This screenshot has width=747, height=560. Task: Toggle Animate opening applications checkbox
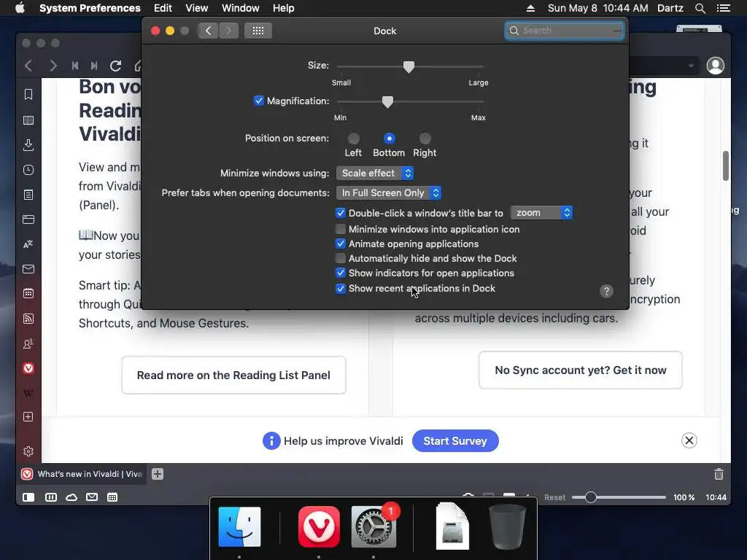tap(340, 244)
